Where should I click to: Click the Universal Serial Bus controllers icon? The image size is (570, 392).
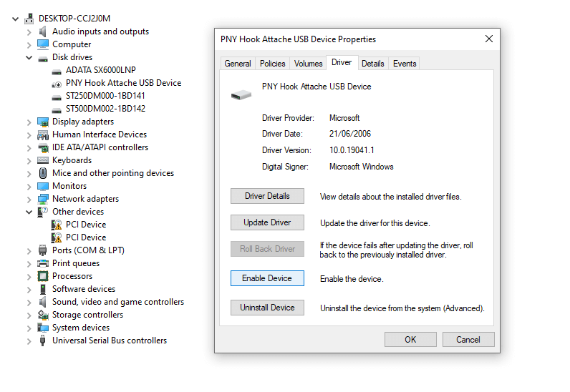tap(42, 340)
